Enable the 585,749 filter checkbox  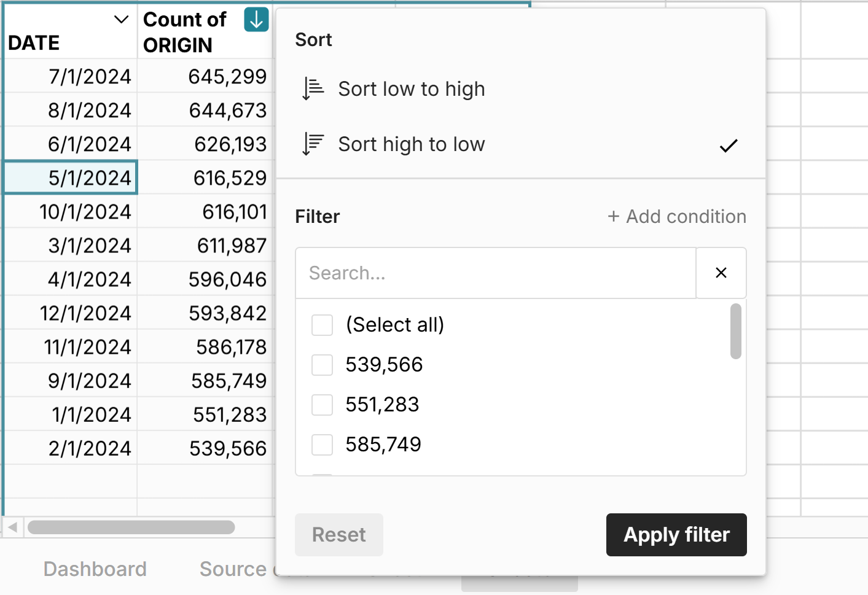point(322,445)
